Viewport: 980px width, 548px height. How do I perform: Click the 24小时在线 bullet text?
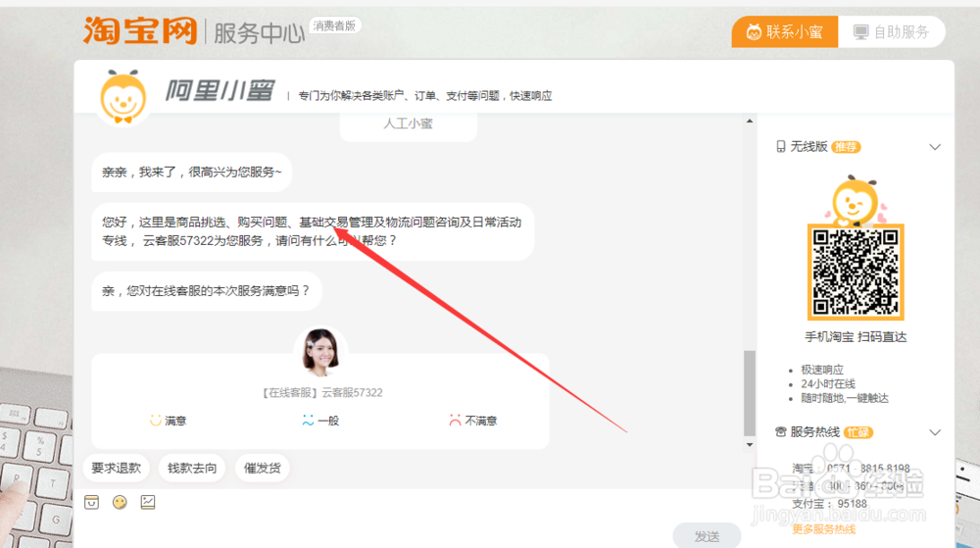point(828,383)
